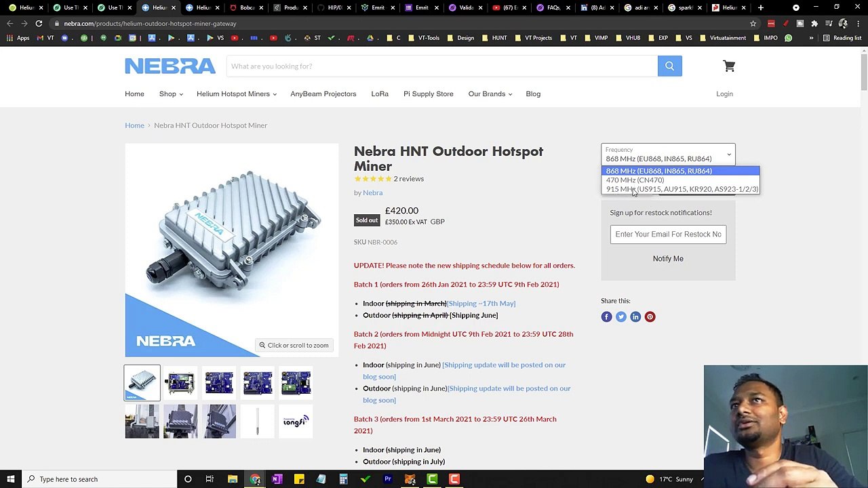Share on Pinterest icon
The height and width of the screenshot is (488, 868).
[650, 317]
